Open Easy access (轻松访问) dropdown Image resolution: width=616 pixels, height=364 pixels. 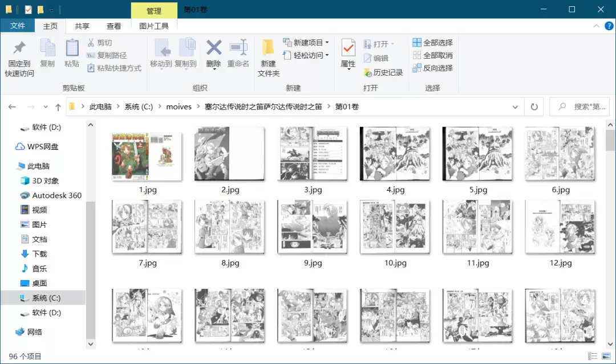click(x=306, y=55)
